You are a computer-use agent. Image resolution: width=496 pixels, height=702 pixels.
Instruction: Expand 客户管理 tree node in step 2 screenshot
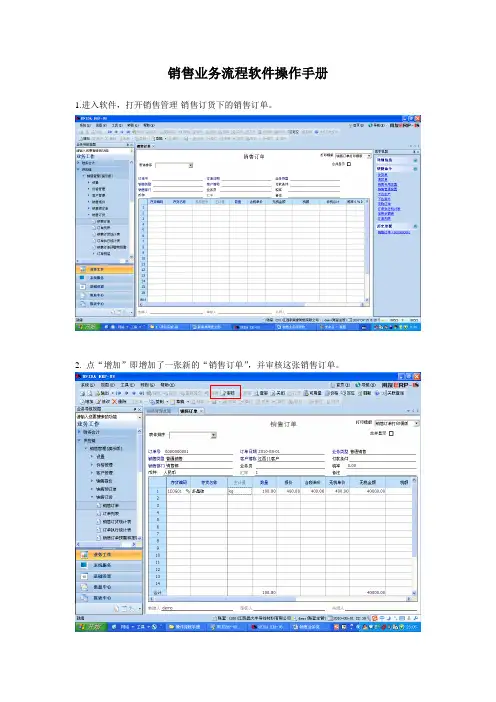tap(92, 473)
